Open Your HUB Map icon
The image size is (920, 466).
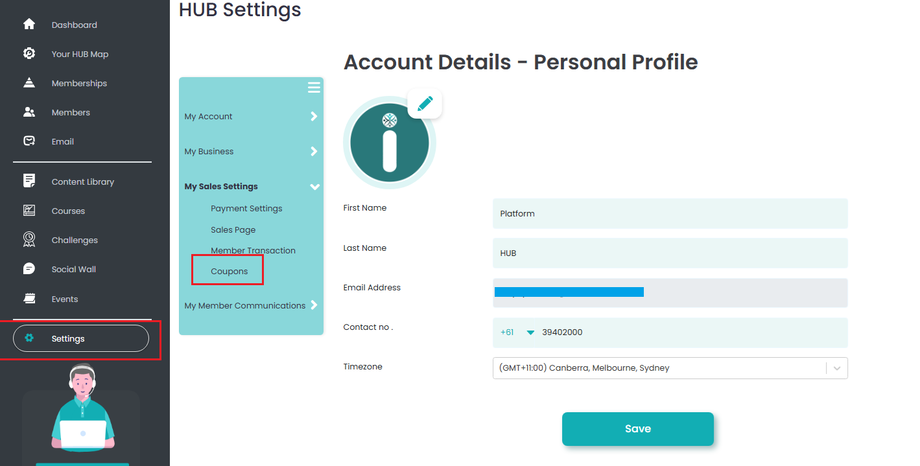click(29, 53)
